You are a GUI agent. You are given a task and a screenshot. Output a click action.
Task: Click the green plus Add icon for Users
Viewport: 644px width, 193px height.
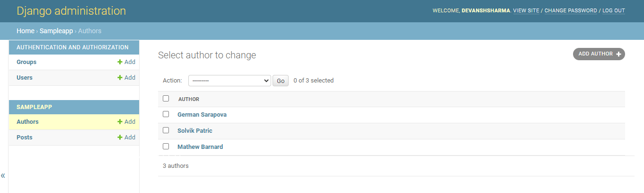tap(120, 78)
